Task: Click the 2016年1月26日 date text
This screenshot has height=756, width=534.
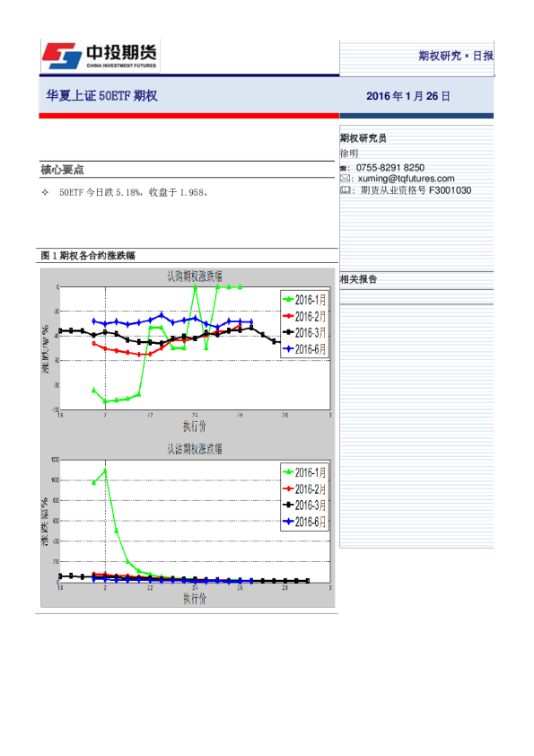Action: [407, 96]
